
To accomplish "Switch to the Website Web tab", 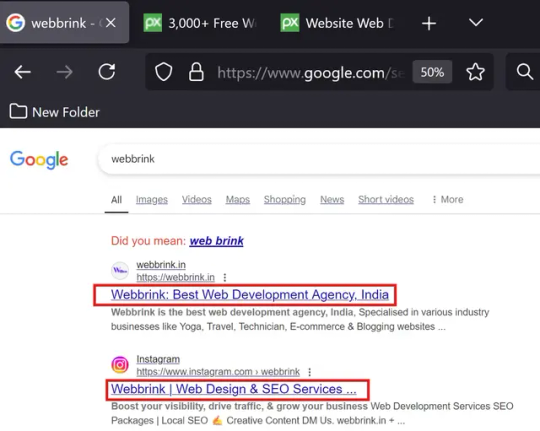I will (x=338, y=23).
